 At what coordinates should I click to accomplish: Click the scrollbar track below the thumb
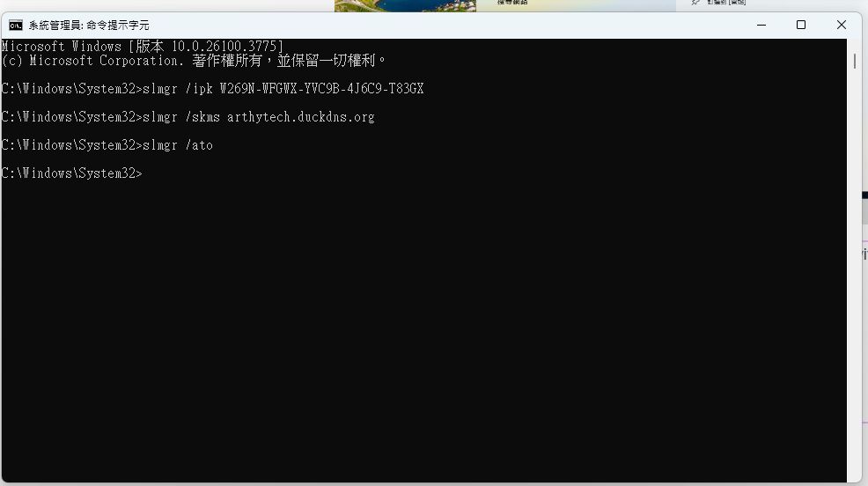tap(854, 276)
